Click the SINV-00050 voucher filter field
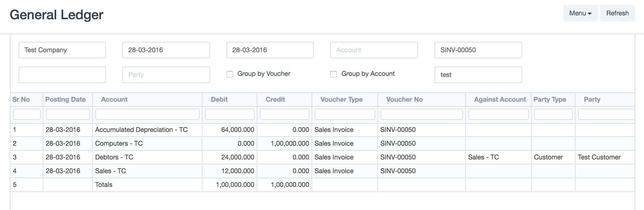Screen dimensions: 644x210 click(x=478, y=50)
